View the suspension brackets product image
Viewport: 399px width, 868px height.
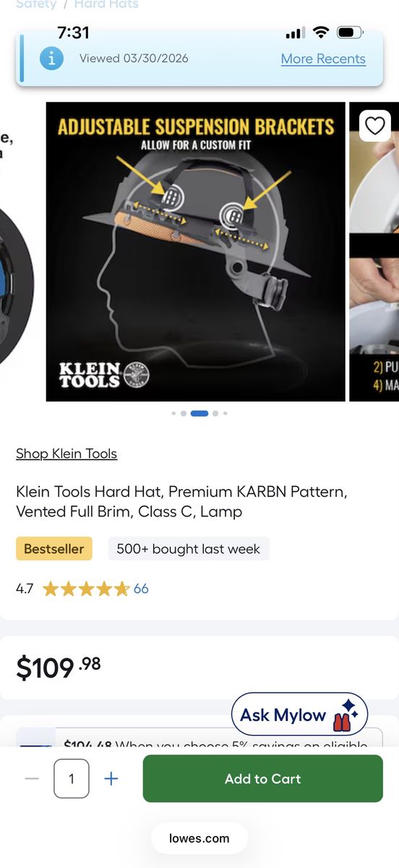coord(196,252)
